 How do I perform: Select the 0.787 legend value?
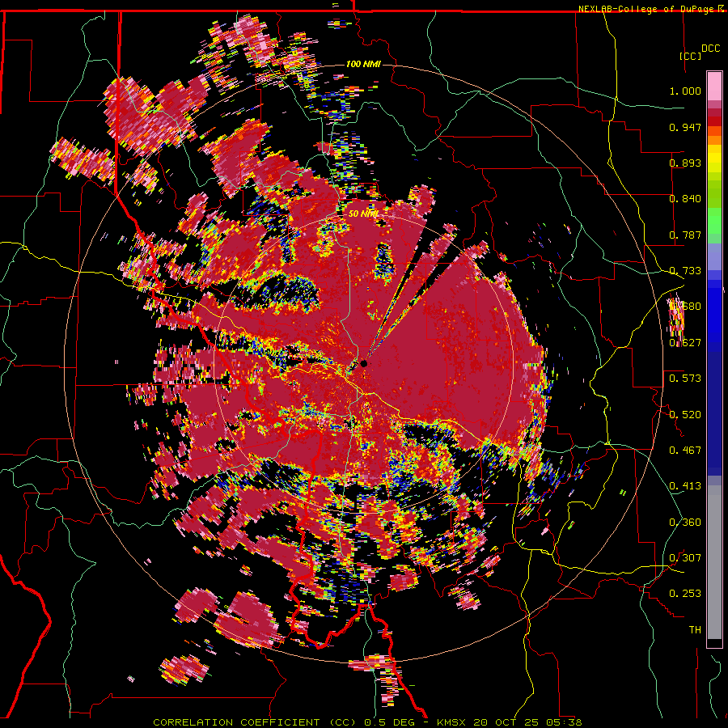685,235
